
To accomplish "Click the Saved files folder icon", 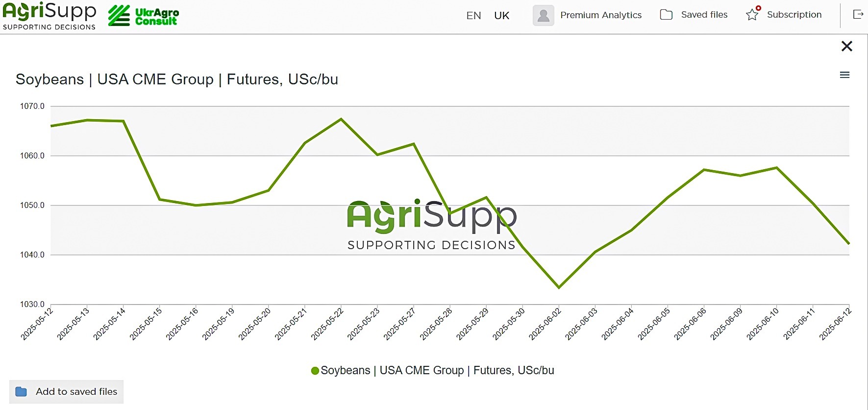I will pyautogui.click(x=666, y=15).
